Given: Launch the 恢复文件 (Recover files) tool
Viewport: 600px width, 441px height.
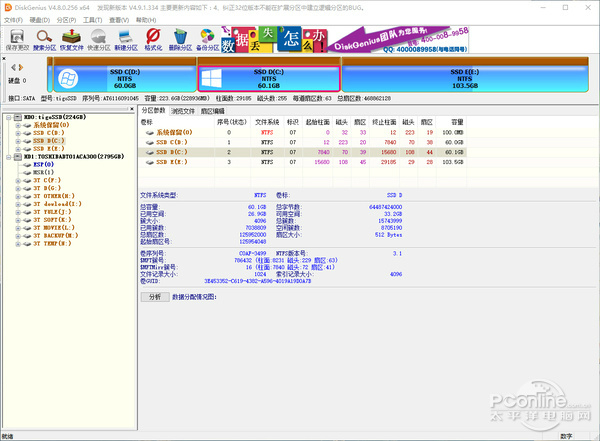Looking at the screenshot, I should tap(72, 40).
